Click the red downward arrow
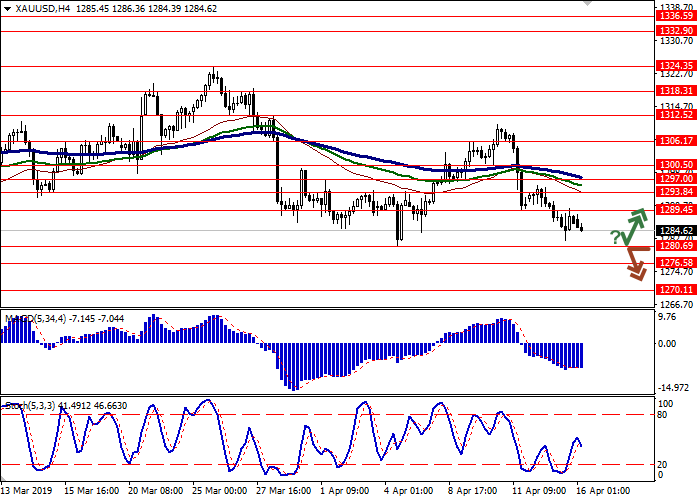 pos(636,263)
